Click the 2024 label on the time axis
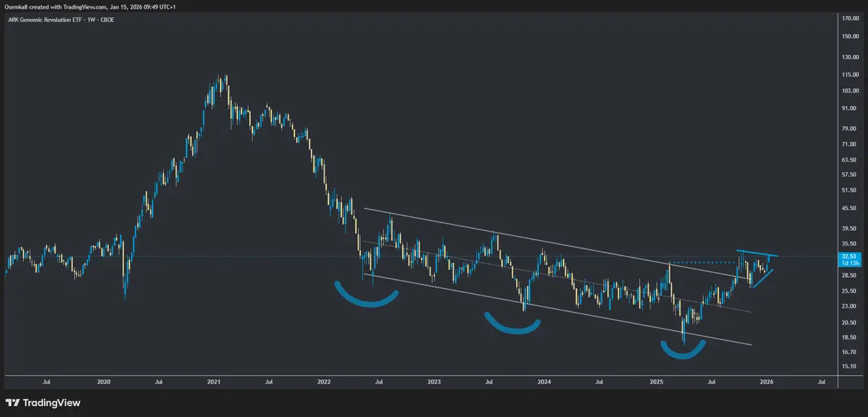 pyautogui.click(x=544, y=381)
